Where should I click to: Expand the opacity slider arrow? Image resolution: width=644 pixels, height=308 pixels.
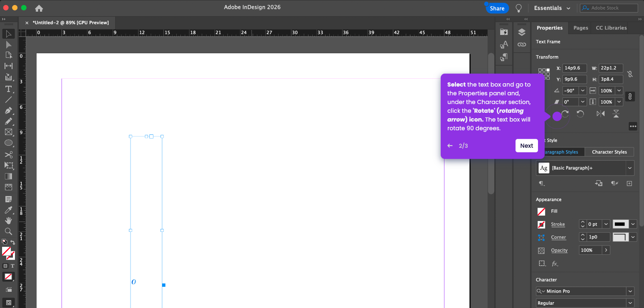tap(606, 250)
